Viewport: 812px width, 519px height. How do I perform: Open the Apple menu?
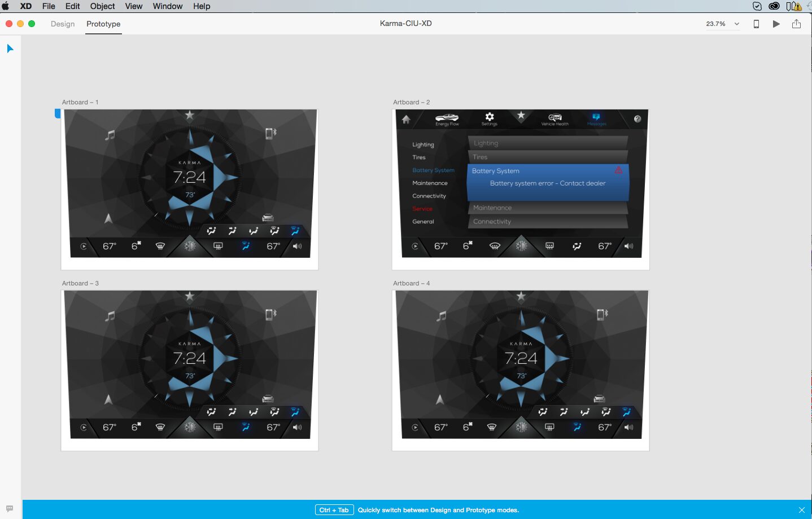(x=6, y=6)
